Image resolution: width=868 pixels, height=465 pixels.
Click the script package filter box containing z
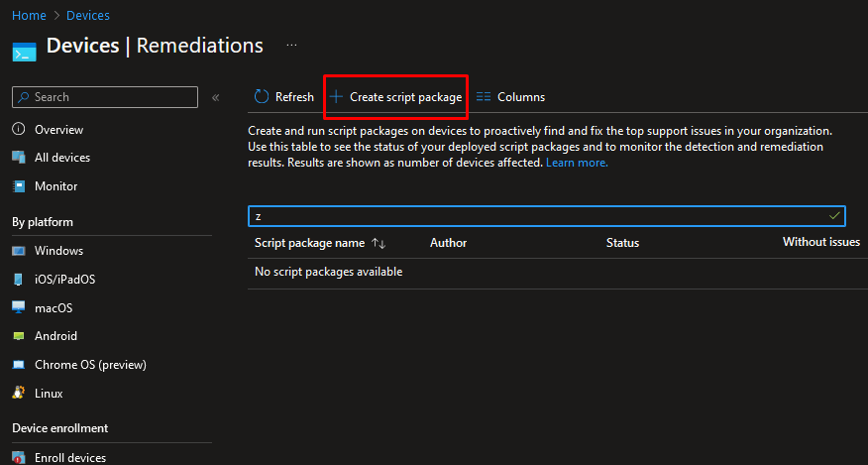(x=546, y=215)
